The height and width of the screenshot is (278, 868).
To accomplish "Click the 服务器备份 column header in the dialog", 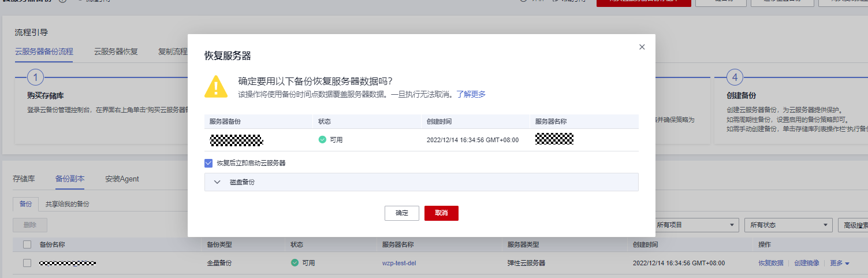I will 225,121.
